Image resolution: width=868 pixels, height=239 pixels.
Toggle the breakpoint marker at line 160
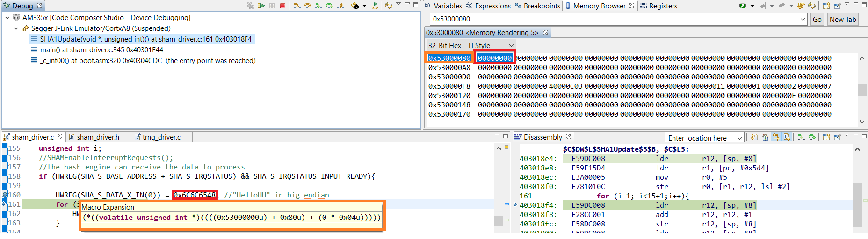[x=5, y=195]
